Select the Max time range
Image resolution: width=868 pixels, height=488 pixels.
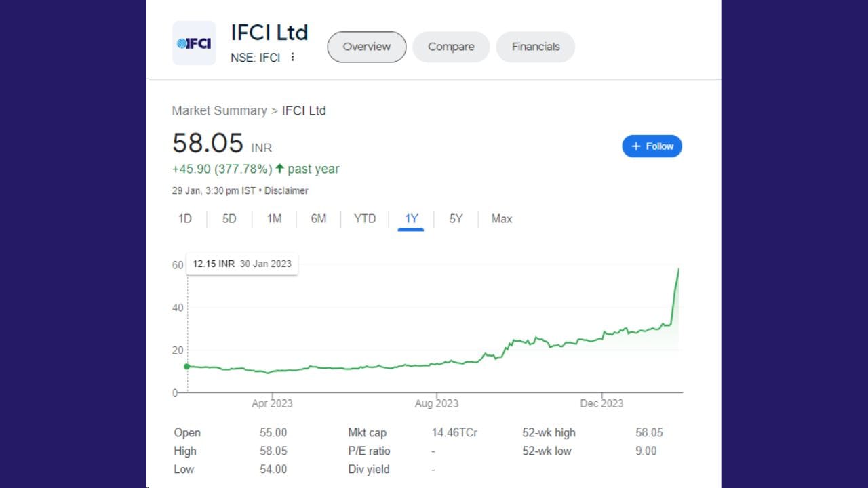(x=500, y=218)
